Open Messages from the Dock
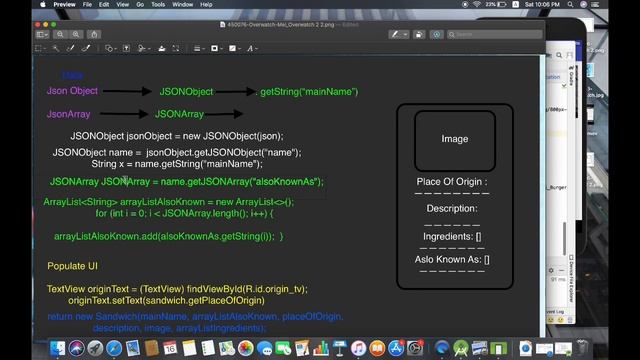The width and height of the screenshot is (640, 360). pyautogui.click(x=264, y=348)
